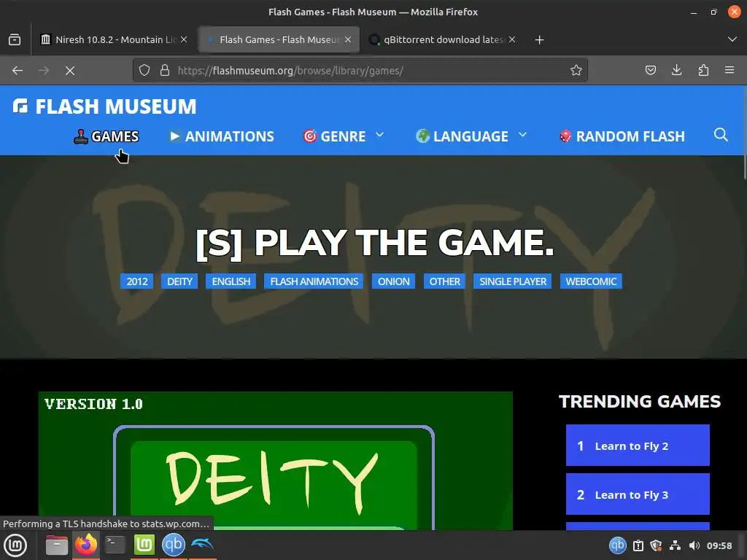Viewport: 747px width, 560px height.
Task: Open the [S] PLAY THE GAME. title
Action: pos(374,243)
